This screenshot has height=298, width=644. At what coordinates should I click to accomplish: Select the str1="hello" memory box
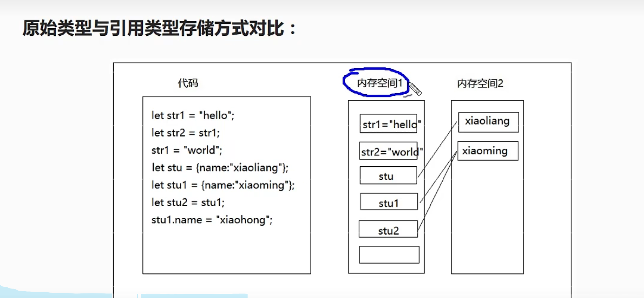(389, 124)
